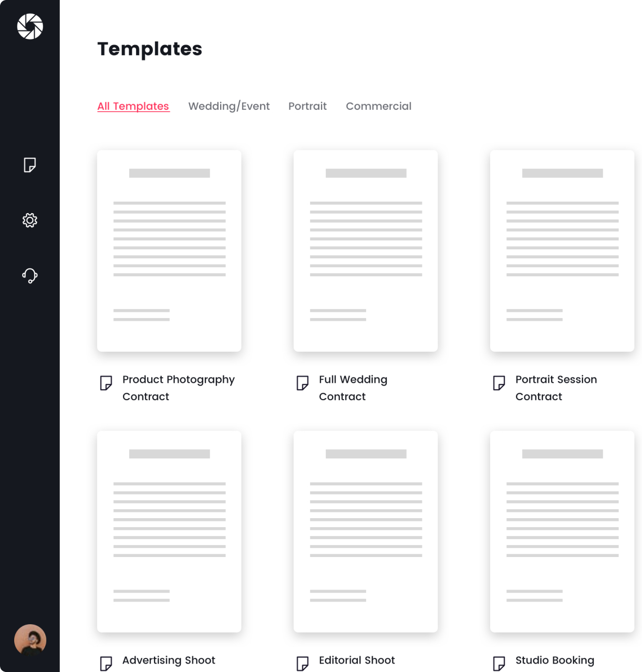Click document icon beside Product Photography Contract
Image resolution: width=642 pixels, height=672 pixels.
pos(106,383)
